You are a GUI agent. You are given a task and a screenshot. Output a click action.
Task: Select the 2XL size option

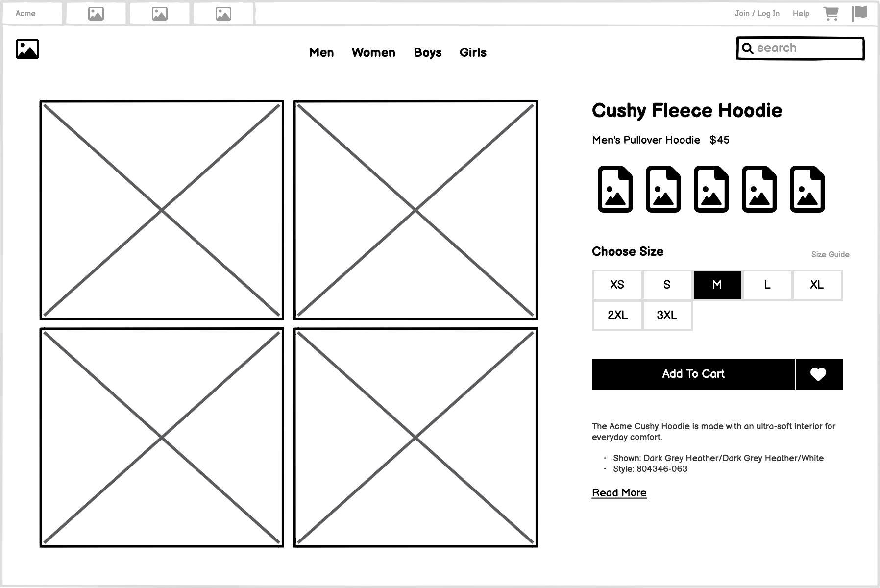[616, 315]
